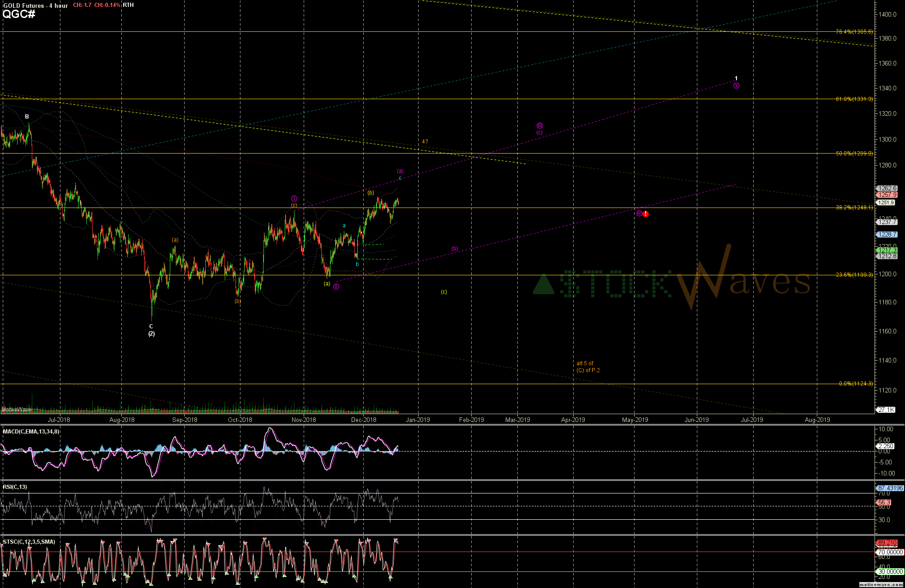The width and height of the screenshot is (905, 588).
Task: Select the 38.2%(1248.1) Fibonacci label
Action: click(x=854, y=208)
